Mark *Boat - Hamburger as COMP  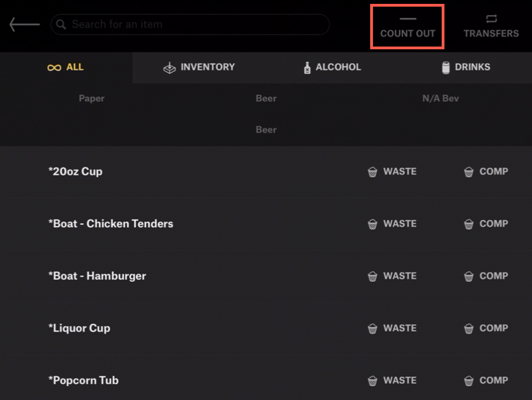click(486, 276)
